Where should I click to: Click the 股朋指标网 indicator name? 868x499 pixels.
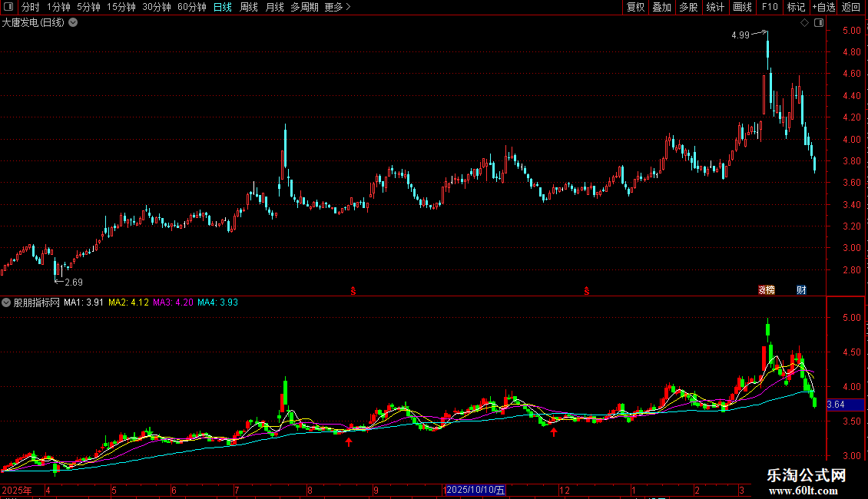tap(37, 302)
